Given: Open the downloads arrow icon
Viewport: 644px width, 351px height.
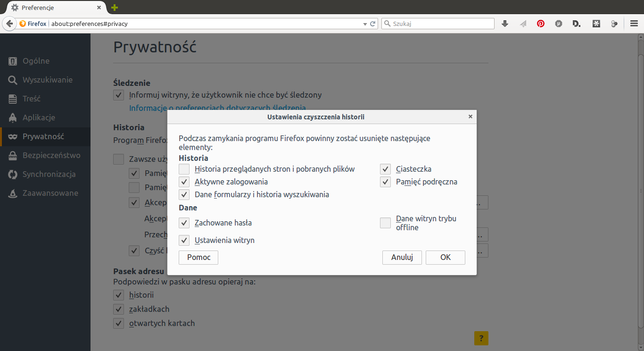Looking at the screenshot, I should point(505,24).
